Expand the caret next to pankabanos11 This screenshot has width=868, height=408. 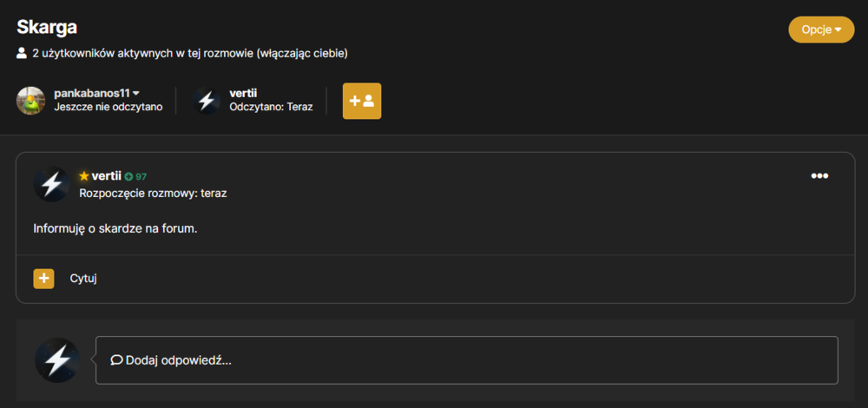(x=136, y=93)
